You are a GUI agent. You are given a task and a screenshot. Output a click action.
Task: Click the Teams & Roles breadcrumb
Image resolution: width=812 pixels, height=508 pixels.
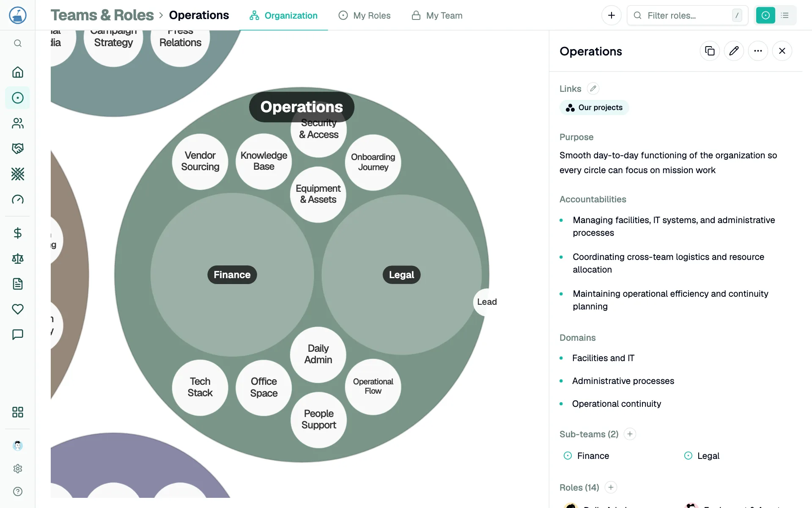(102, 15)
